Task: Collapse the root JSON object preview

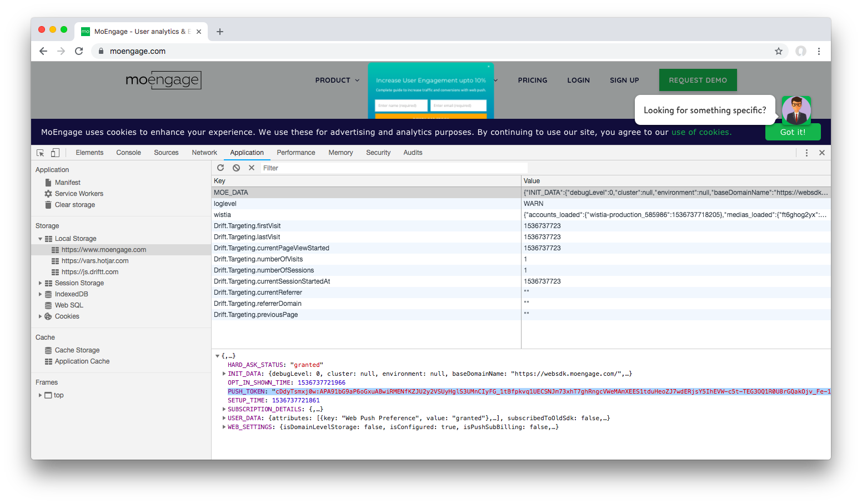Action: (x=217, y=356)
